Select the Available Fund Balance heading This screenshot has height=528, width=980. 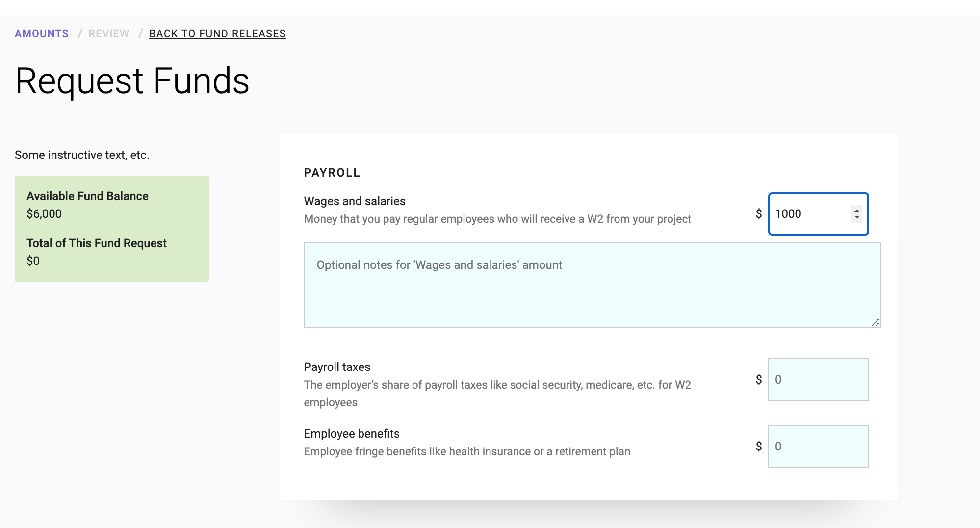tap(87, 196)
